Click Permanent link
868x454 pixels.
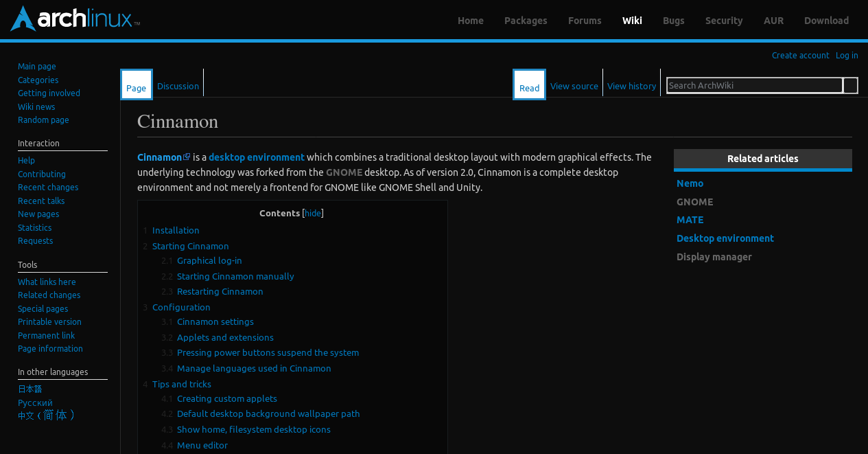(47, 336)
